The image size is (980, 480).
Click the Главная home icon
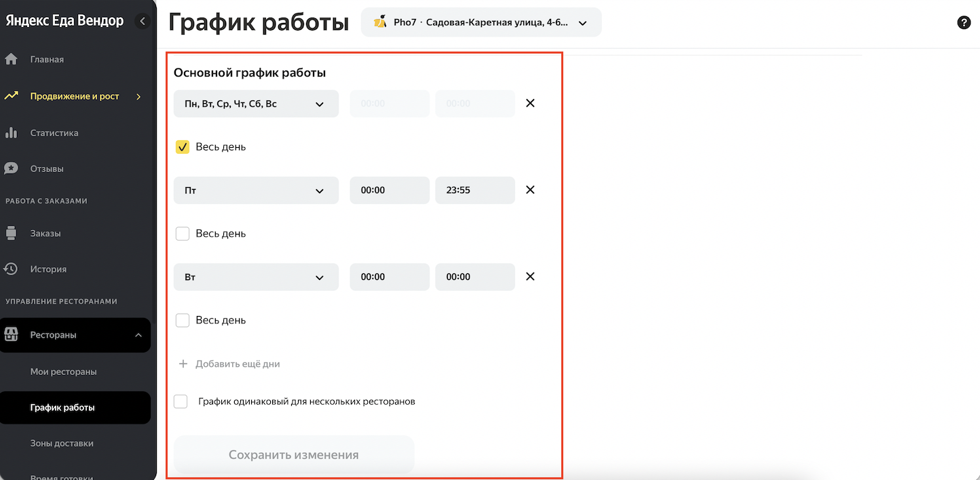coord(11,60)
